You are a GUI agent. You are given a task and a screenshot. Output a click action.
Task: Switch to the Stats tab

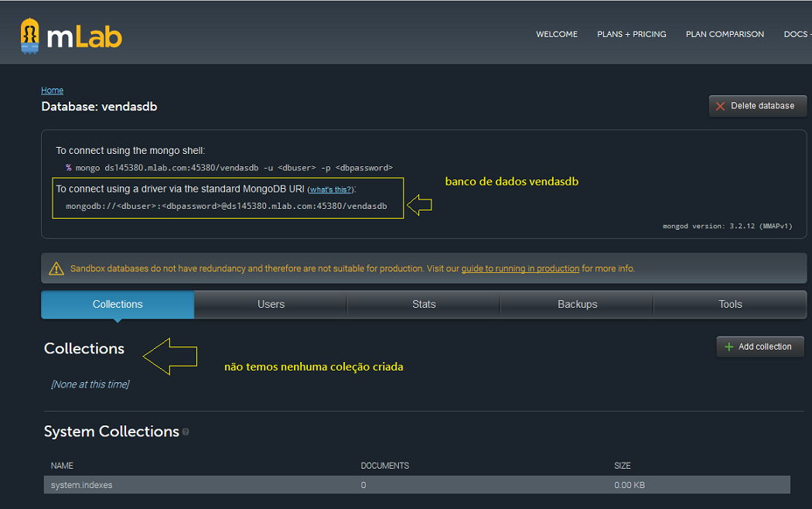(424, 305)
